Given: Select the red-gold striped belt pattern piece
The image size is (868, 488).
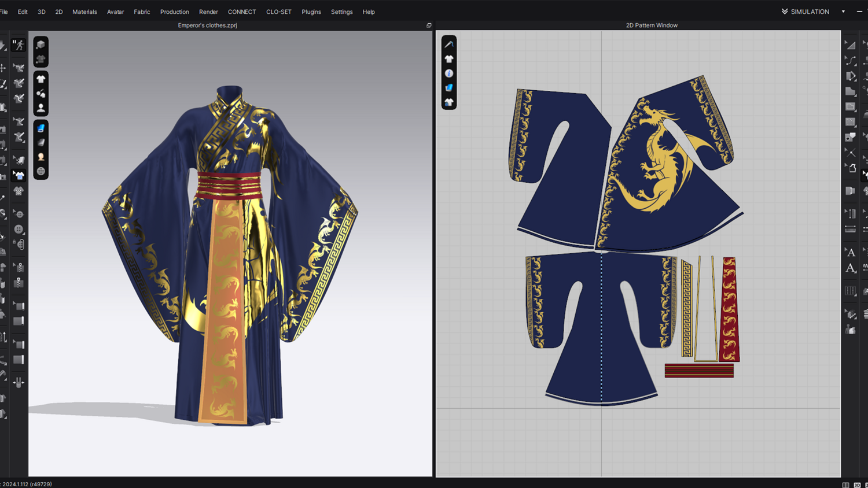Looking at the screenshot, I should click(x=699, y=371).
